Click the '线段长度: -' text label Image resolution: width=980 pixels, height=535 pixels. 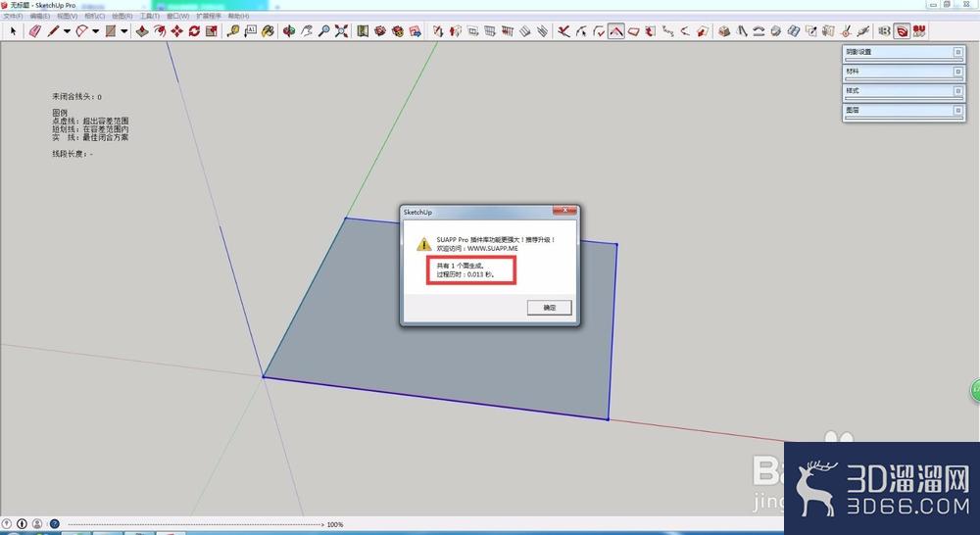click(x=73, y=154)
